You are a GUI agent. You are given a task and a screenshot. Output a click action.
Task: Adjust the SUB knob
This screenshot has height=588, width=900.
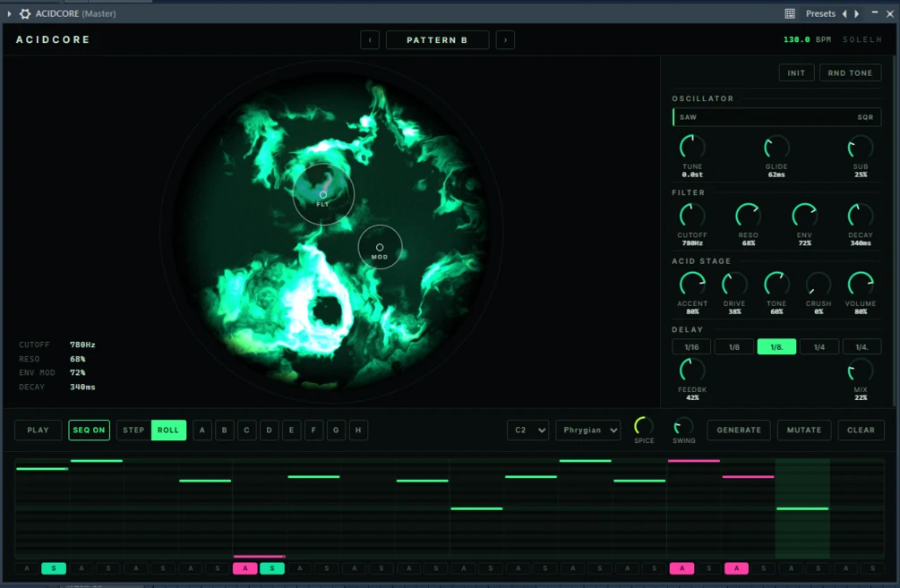tap(861, 148)
